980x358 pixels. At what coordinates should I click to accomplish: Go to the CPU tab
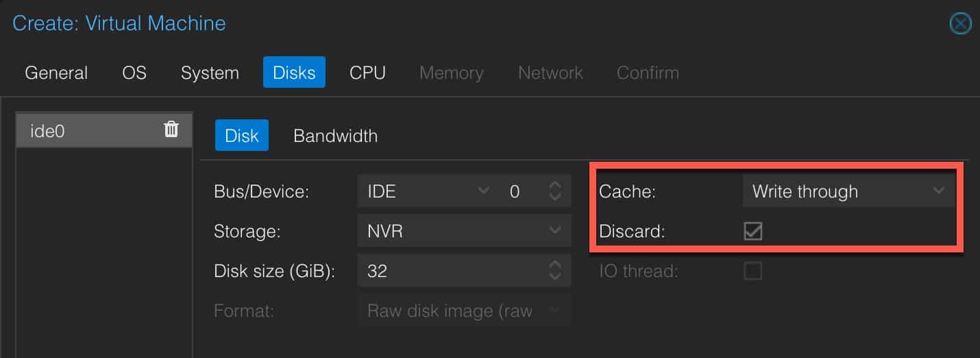coord(367,73)
